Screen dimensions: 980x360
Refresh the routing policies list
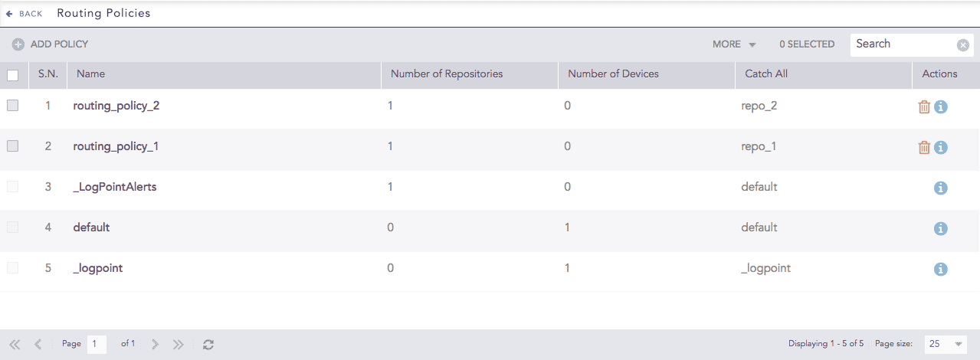[208, 345]
